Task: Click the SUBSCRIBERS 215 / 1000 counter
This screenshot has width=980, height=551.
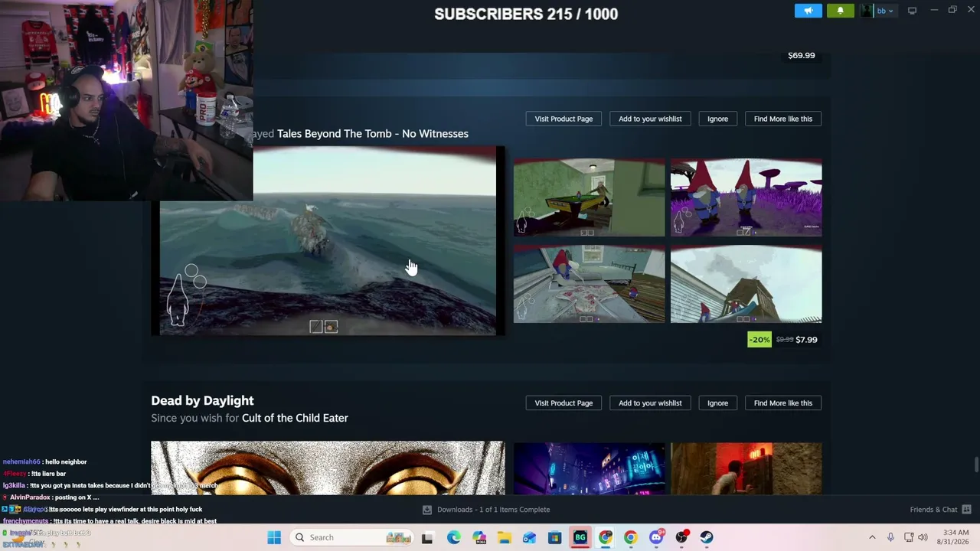Action: coord(526,14)
